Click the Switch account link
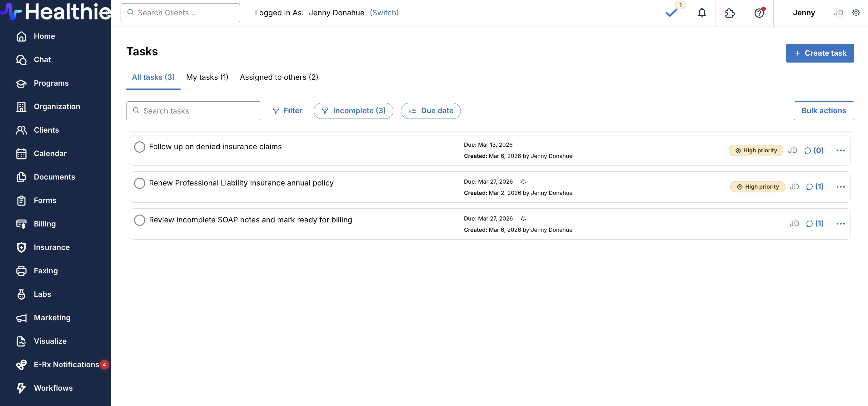Viewport: 868px width, 406px height. (384, 13)
